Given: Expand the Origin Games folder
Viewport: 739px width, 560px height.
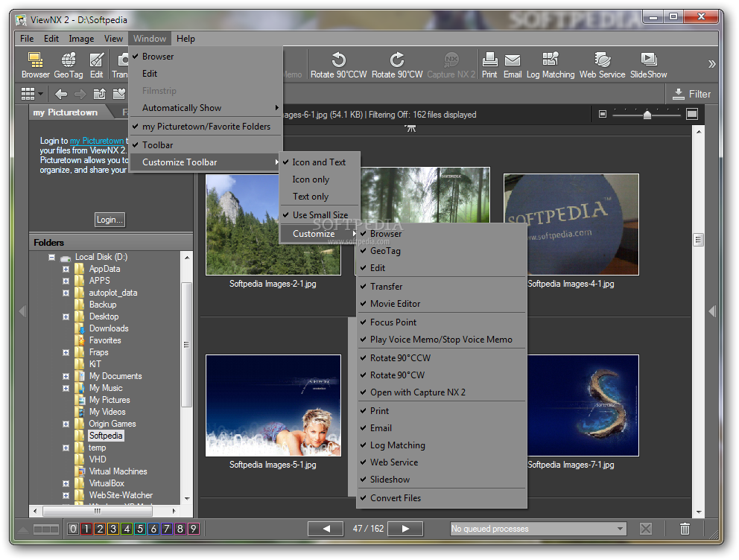Looking at the screenshot, I should (66, 424).
